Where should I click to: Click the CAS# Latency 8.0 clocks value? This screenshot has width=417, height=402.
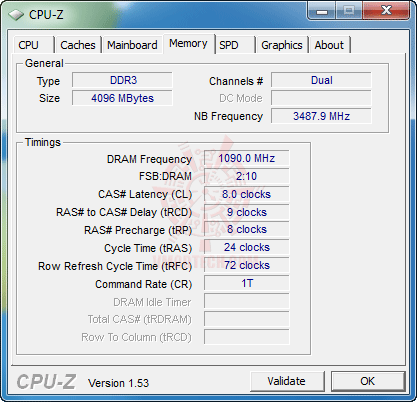(247, 194)
